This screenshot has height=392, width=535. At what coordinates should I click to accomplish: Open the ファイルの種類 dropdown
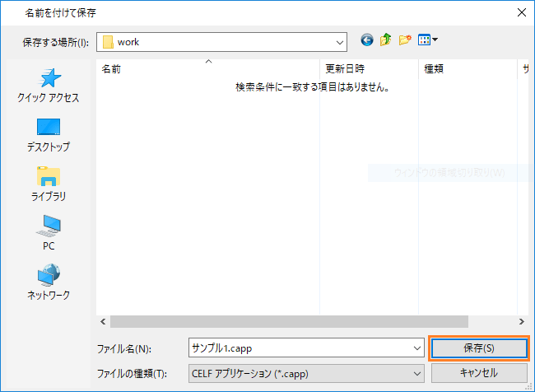click(416, 373)
